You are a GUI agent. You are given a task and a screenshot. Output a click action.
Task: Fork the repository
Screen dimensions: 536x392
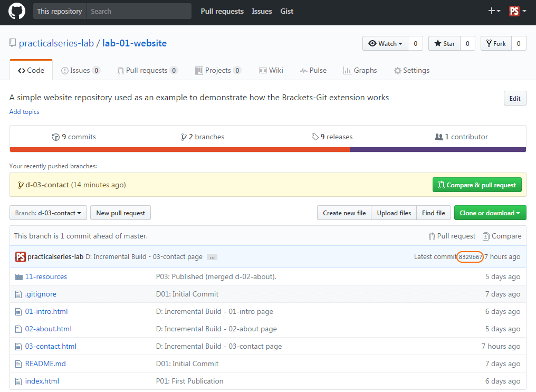point(496,43)
